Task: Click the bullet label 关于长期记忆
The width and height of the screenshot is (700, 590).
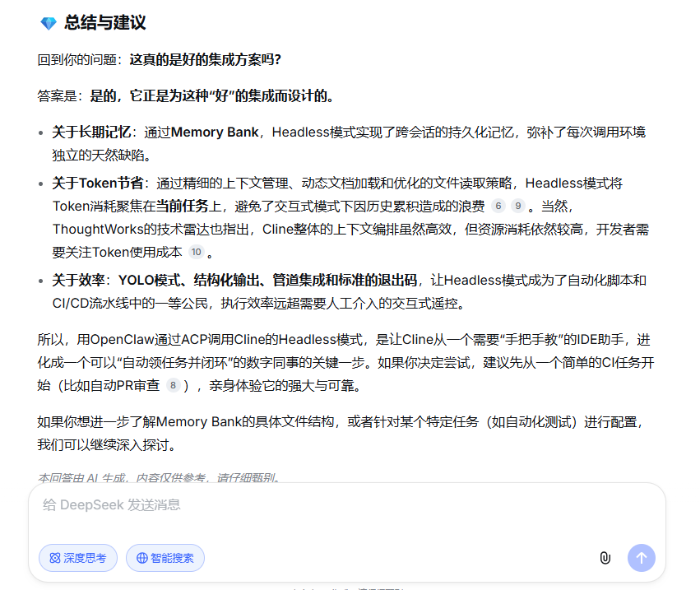Action: point(91,132)
